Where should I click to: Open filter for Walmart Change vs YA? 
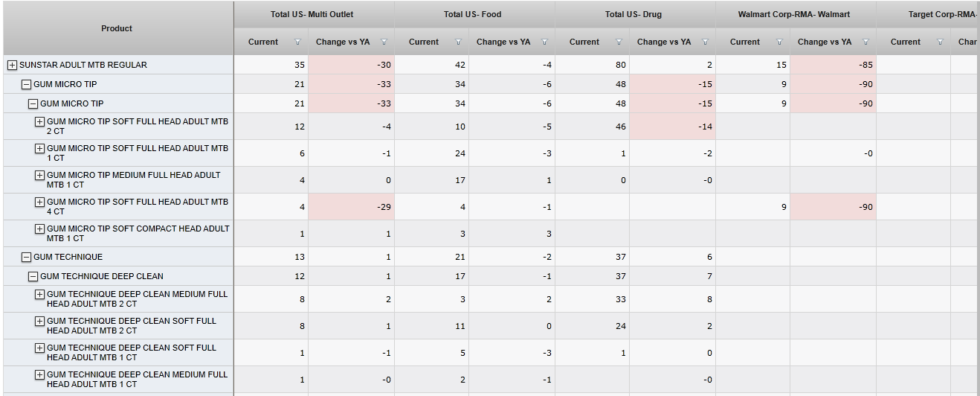pyautogui.click(x=865, y=42)
